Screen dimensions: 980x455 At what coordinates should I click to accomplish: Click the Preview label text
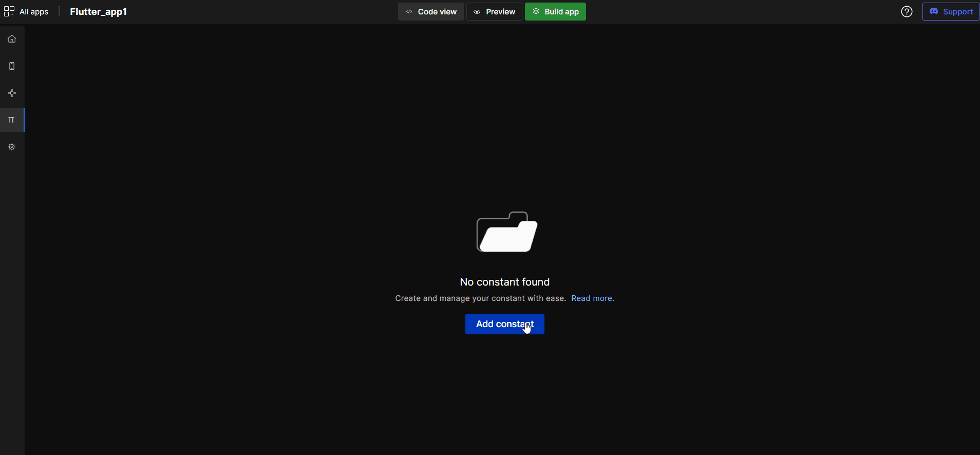(500, 12)
